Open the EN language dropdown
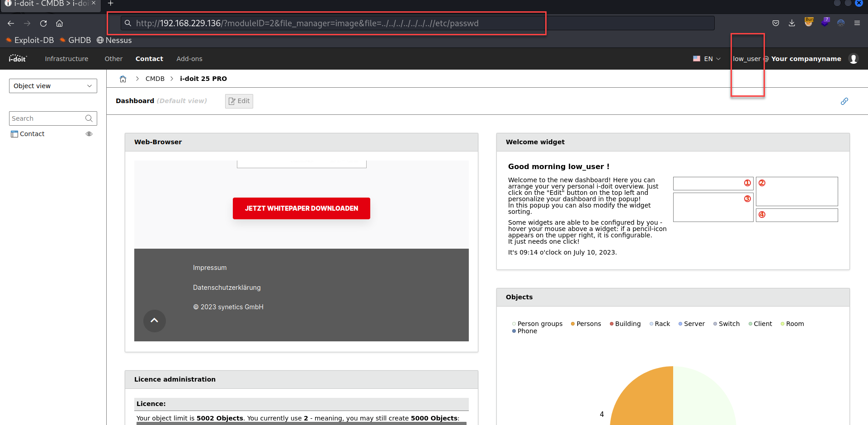This screenshot has height=425, width=868. [707, 59]
